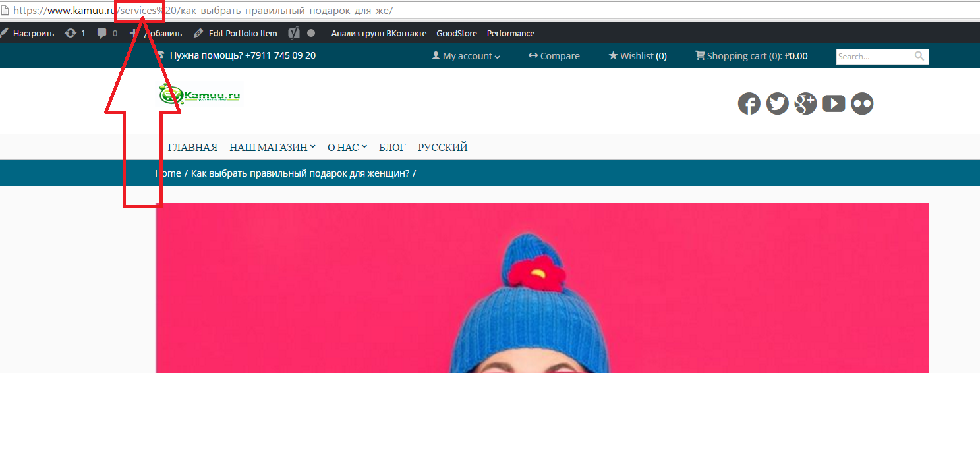Go to the ГЛАВНАЯ menu item
Image resolution: width=980 pixels, height=473 pixels.
[192, 148]
